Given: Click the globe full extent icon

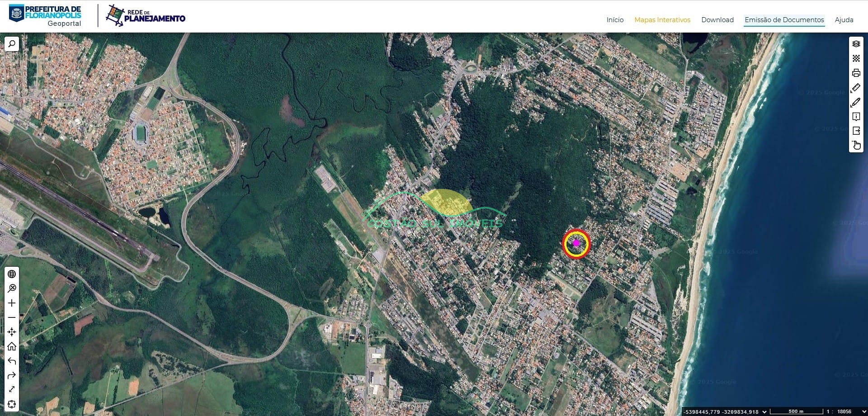Looking at the screenshot, I should 12,274.
